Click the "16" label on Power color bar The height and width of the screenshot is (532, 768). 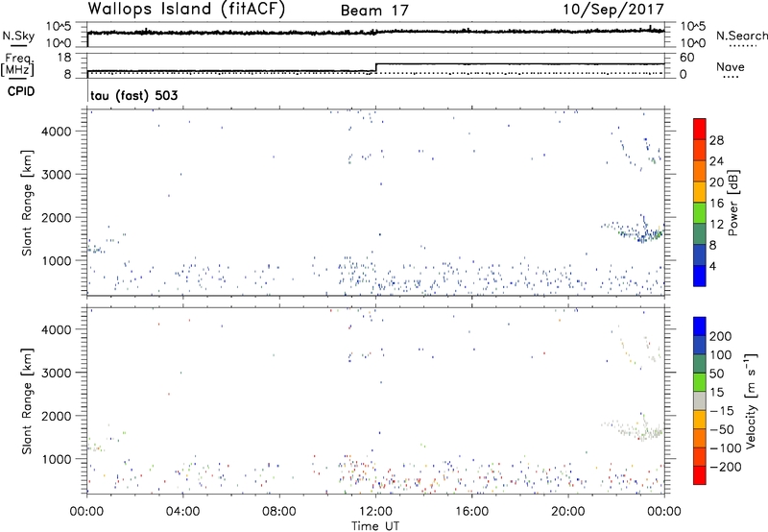tap(716, 204)
